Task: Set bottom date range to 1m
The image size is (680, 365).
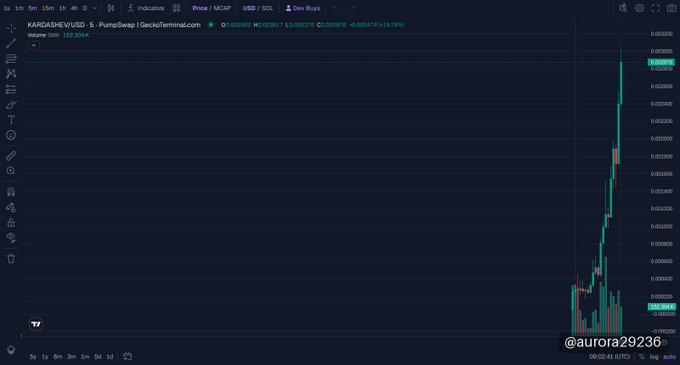Action: (85, 356)
